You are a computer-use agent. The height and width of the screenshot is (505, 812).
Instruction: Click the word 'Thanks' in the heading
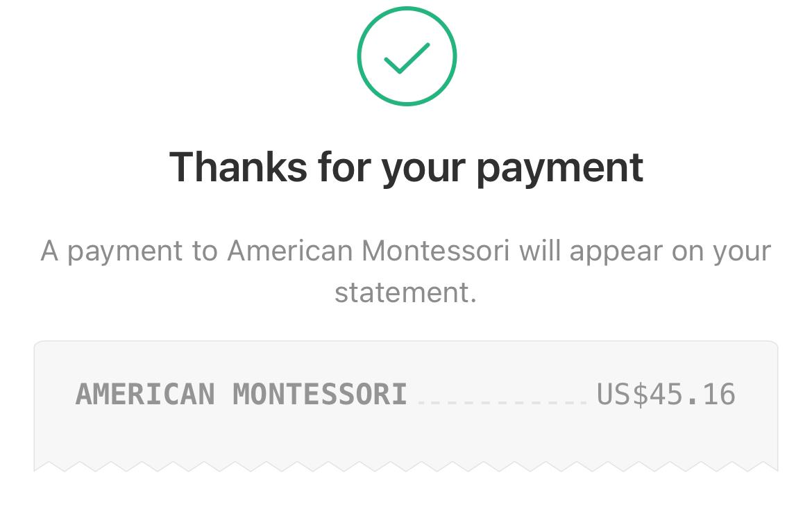238,167
